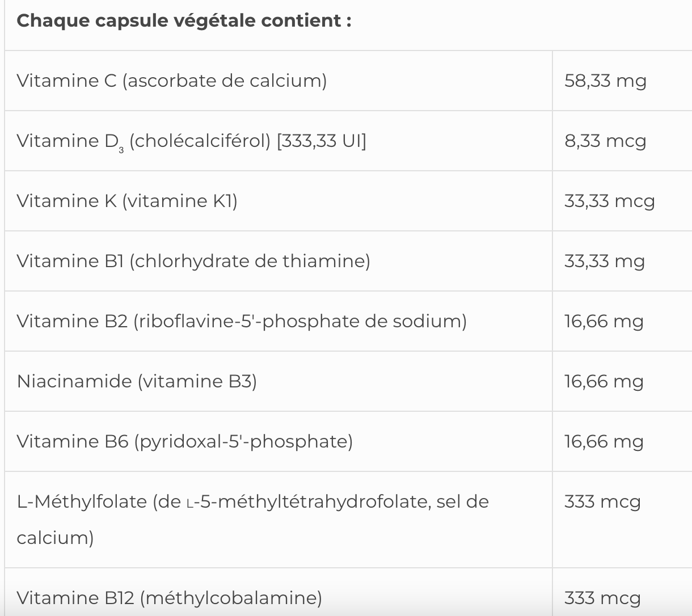This screenshot has width=692, height=616.
Task: Click the 'Chaque capsule végétale contient' header
Action: click(x=184, y=20)
